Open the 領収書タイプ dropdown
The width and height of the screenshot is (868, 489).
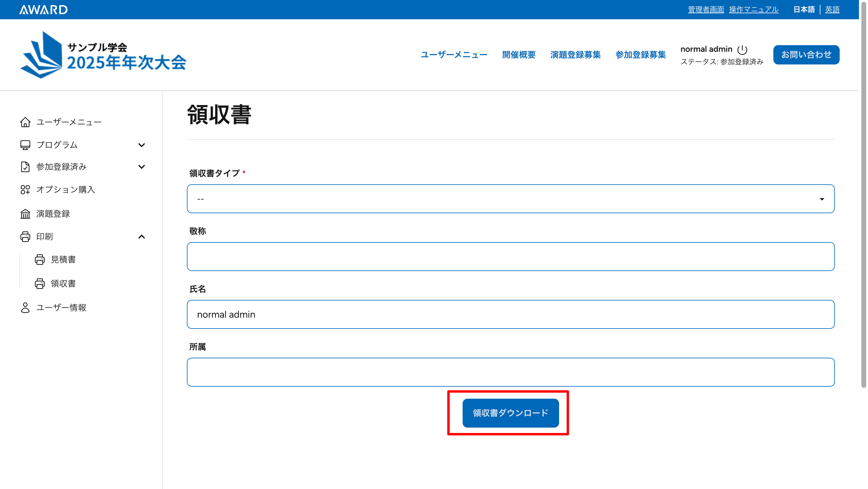pos(511,198)
